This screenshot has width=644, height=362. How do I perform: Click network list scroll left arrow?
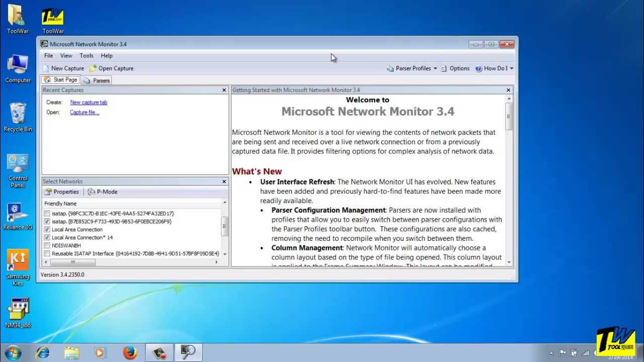tap(46, 262)
